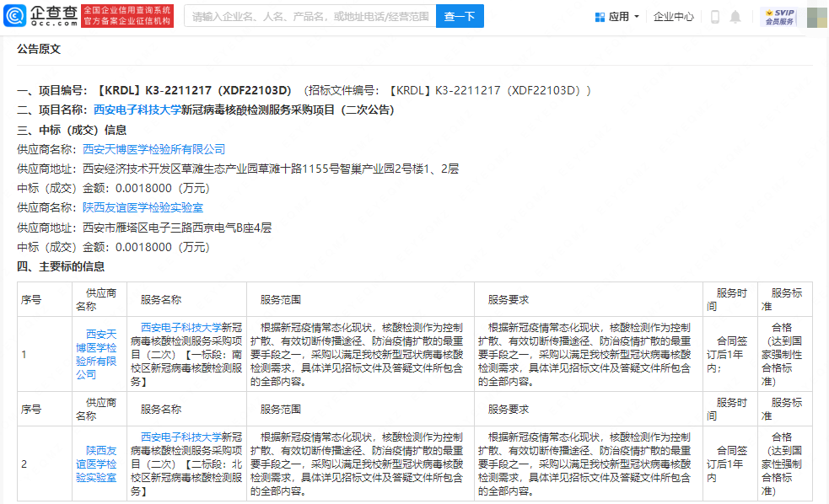Click row 1 序号 cell with 1

[45, 355]
